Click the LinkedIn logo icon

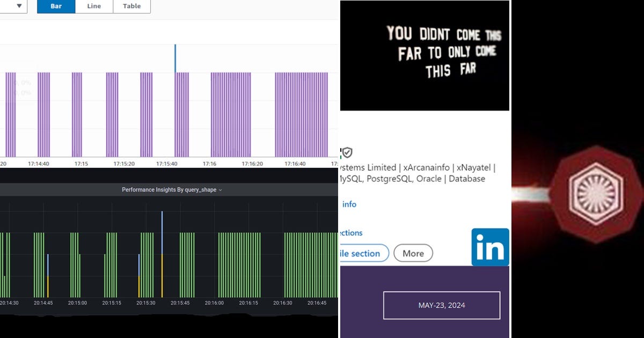(x=490, y=247)
